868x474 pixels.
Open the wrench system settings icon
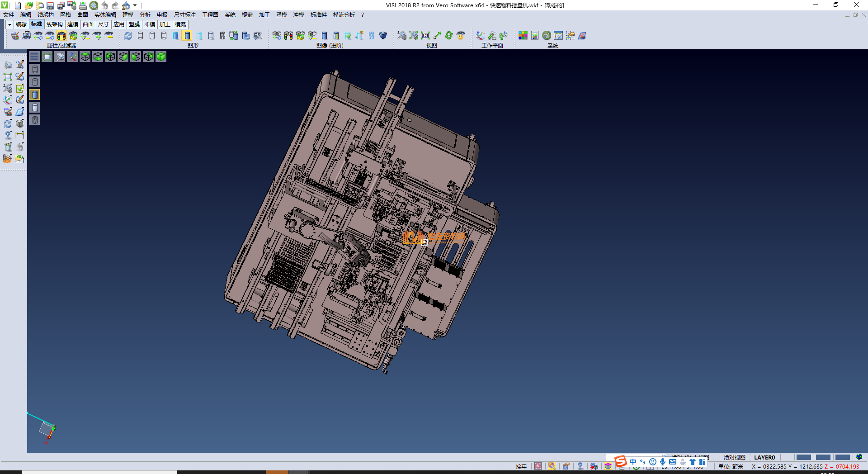547,36
